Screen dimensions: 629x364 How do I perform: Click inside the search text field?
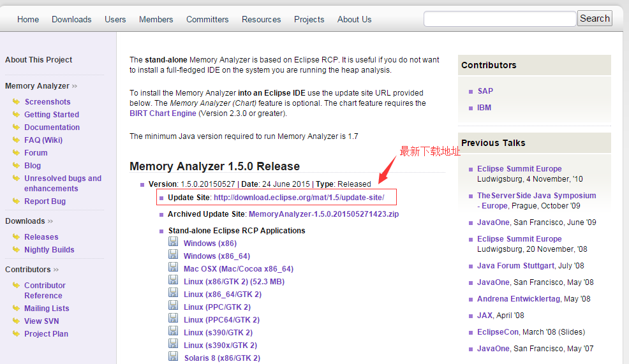500,19
